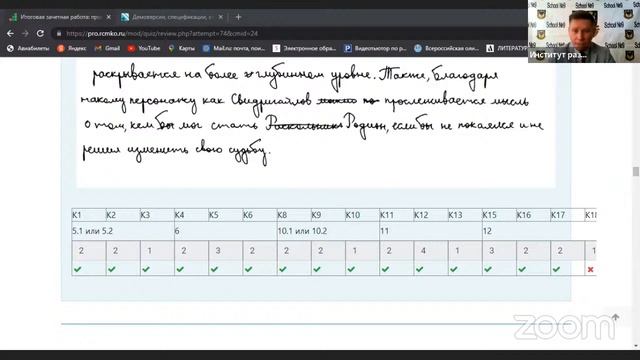Screen dimensions: 640x360
Task: Click the site lock icon in address bar
Action: [x=59, y=33]
